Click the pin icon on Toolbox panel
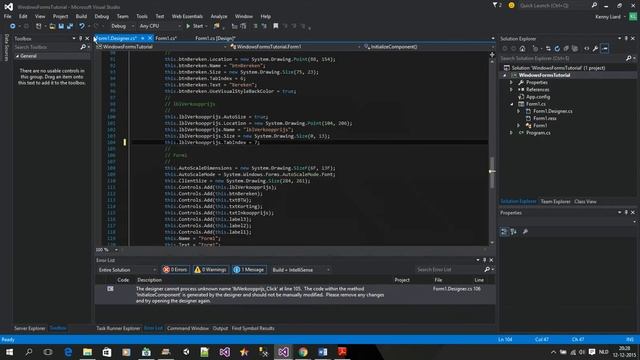The width and height of the screenshot is (640, 360). 80,38
